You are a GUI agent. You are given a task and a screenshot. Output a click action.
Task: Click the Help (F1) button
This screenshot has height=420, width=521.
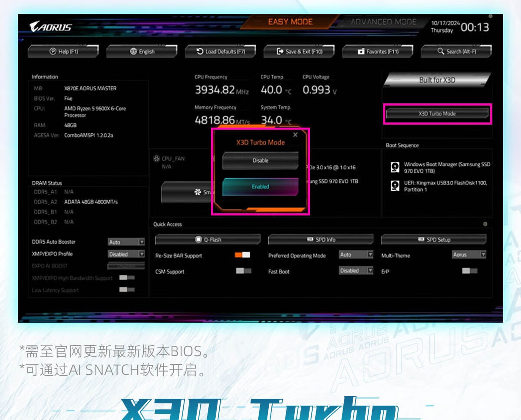point(63,51)
